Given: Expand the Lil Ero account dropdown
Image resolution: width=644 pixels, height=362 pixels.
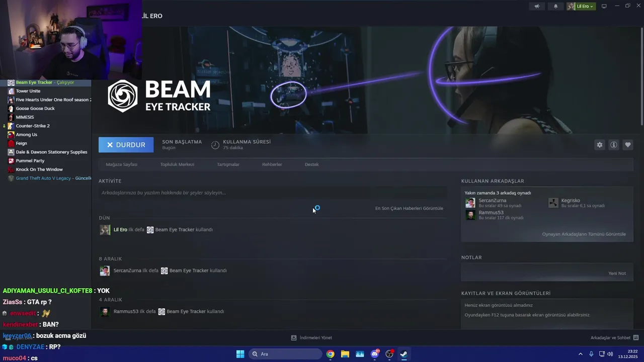Looking at the screenshot, I should point(581,6).
